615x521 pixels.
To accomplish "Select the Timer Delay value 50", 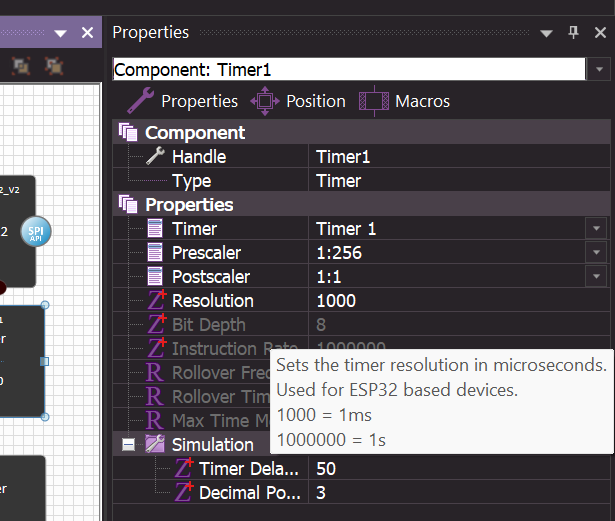I will click(x=326, y=469).
